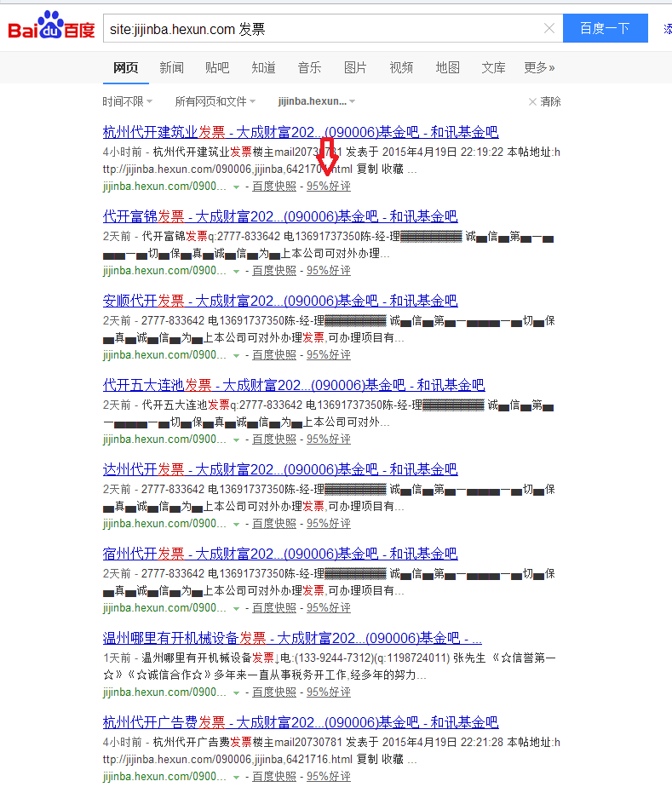672x787 pixels.
Task: Open 百度快照 for 代开五大连池发票 result
Action: coord(274,439)
